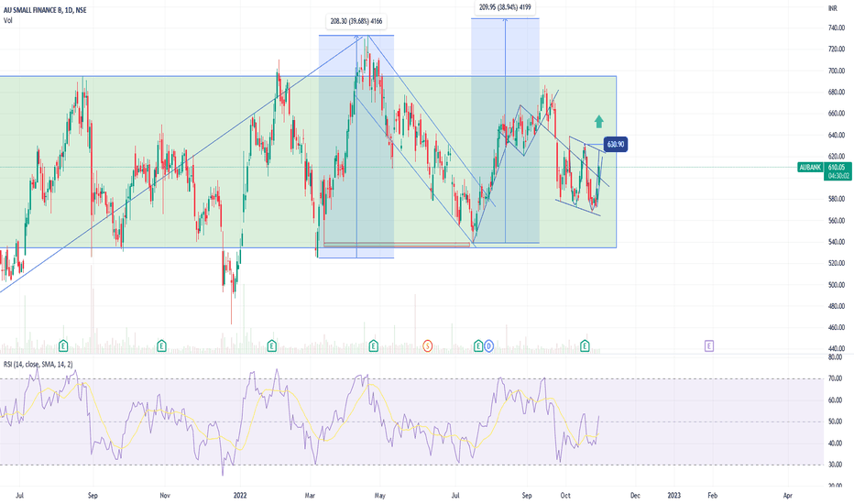Click the Oct label on time axis
This screenshot has height=504, width=854.
[x=565, y=495]
